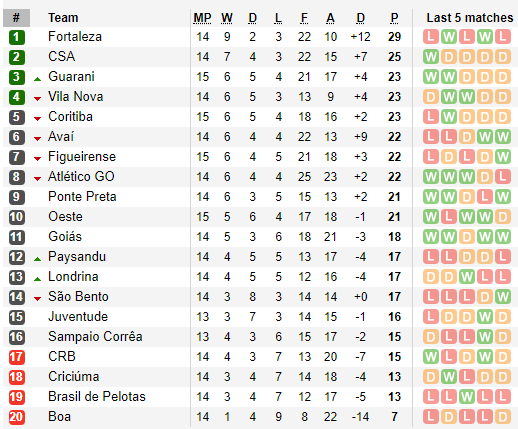
Task: Click Guarani's green up-arrow movement indicator
Action: (x=38, y=79)
